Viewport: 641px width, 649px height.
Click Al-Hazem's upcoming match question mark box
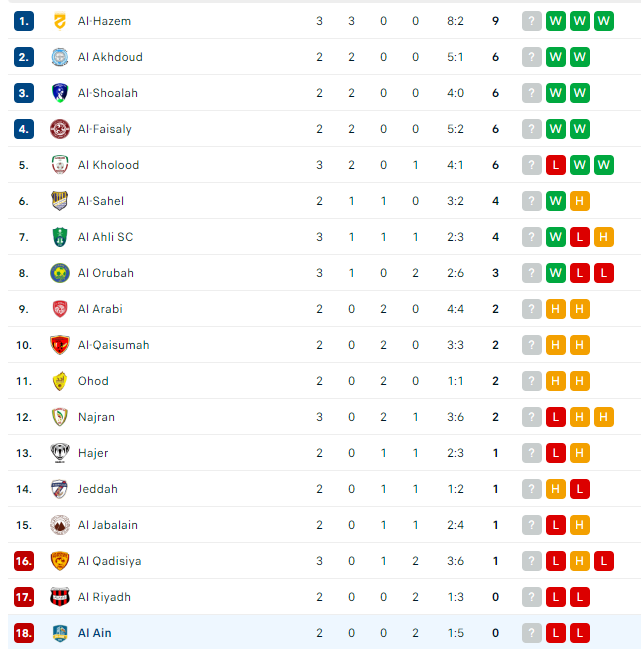click(532, 21)
